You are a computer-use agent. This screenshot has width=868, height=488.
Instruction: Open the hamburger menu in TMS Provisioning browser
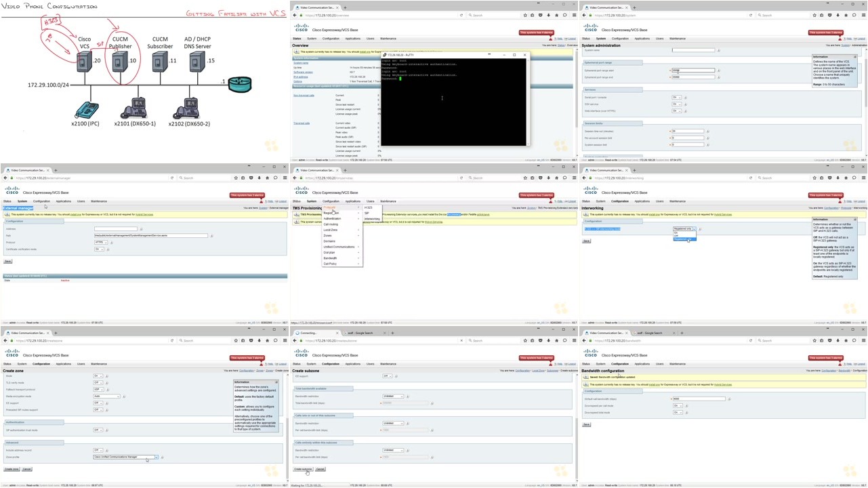tap(574, 178)
